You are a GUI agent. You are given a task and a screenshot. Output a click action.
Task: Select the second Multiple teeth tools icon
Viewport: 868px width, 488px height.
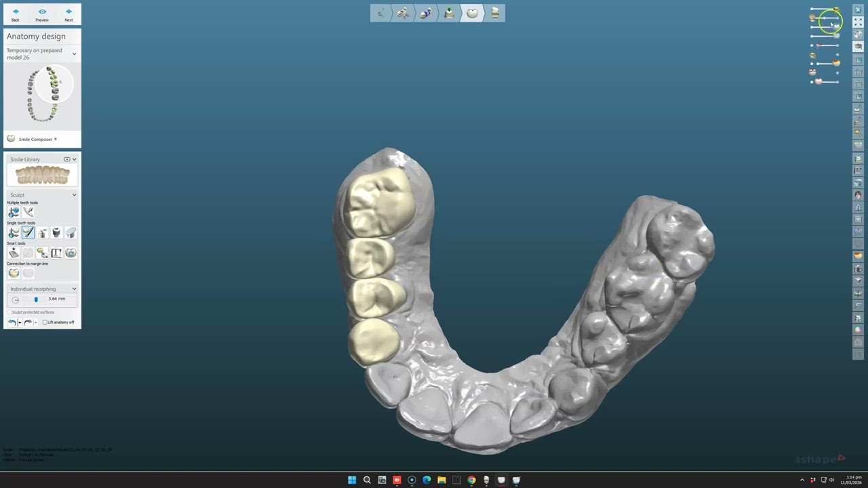coord(28,212)
